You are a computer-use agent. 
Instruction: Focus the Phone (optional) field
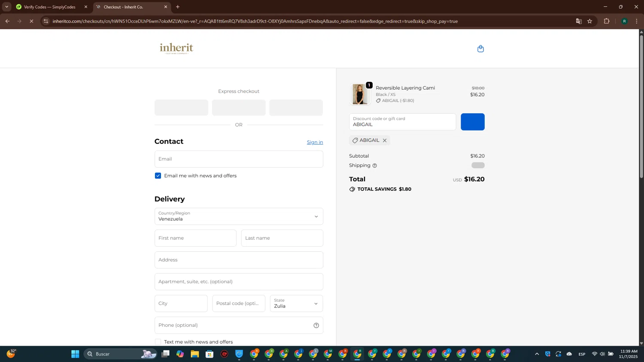click(239, 325)
